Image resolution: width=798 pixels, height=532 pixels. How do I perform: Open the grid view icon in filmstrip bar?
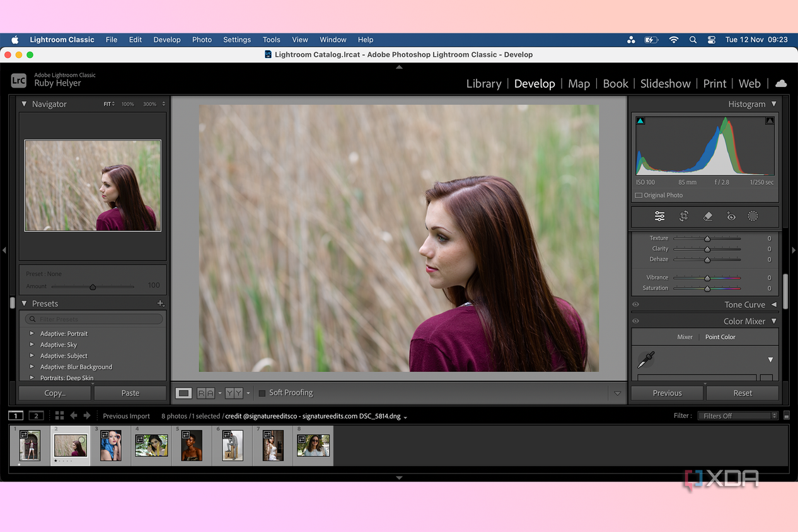point(59,415)
